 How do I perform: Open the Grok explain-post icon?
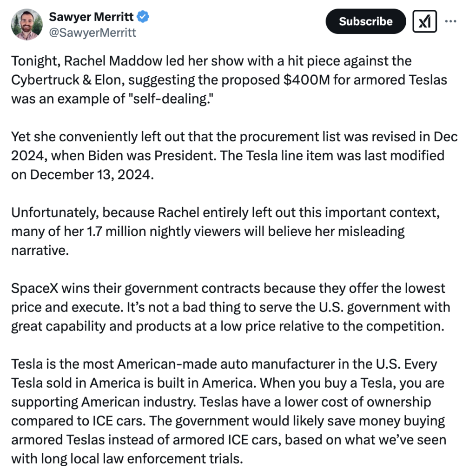(425, 21)
